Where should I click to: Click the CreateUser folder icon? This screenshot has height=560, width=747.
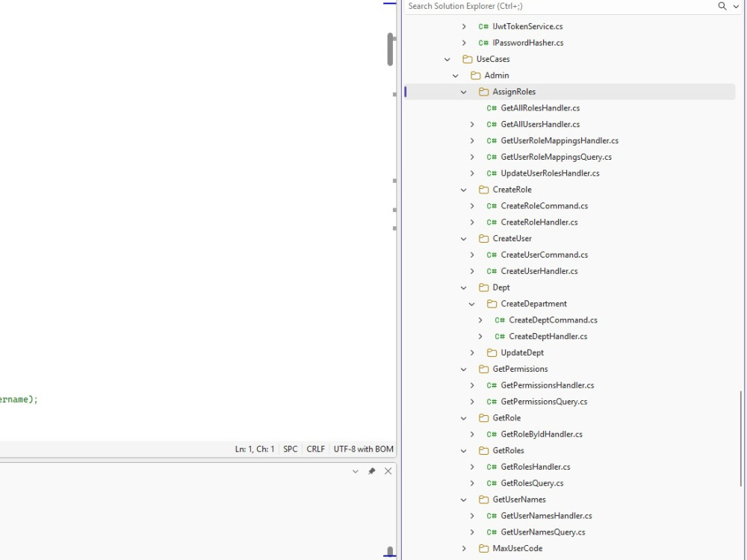tap(483, 239)
